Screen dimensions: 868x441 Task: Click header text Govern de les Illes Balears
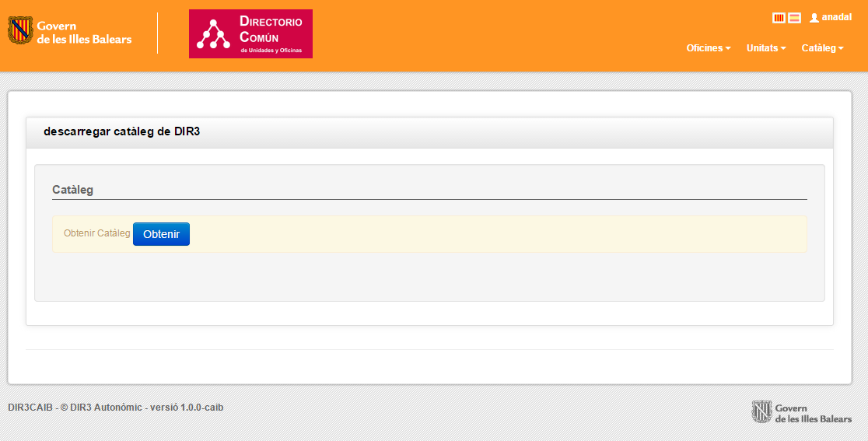pos(84,33)
